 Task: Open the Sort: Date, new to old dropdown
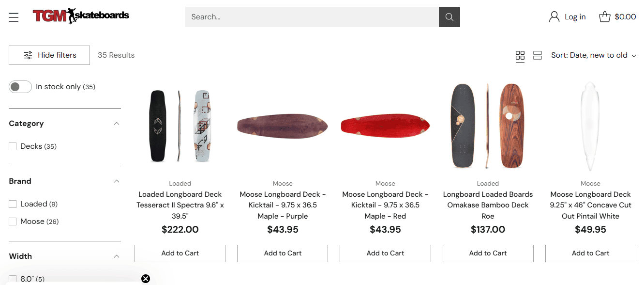tap(594, 55)
